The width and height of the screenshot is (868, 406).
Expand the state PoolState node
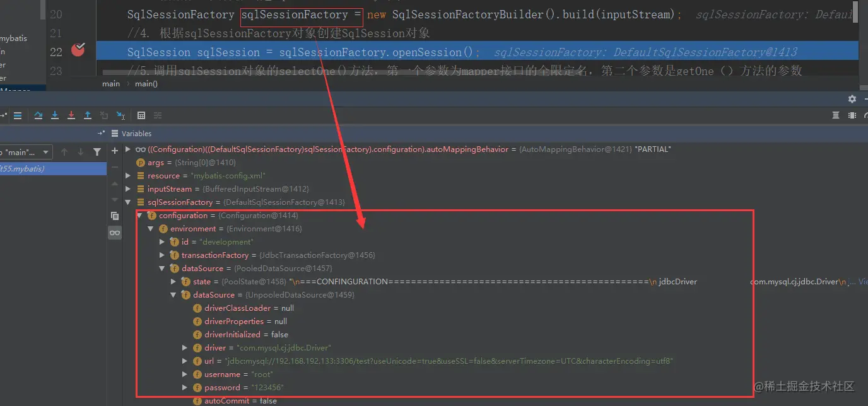coord(173,282)
